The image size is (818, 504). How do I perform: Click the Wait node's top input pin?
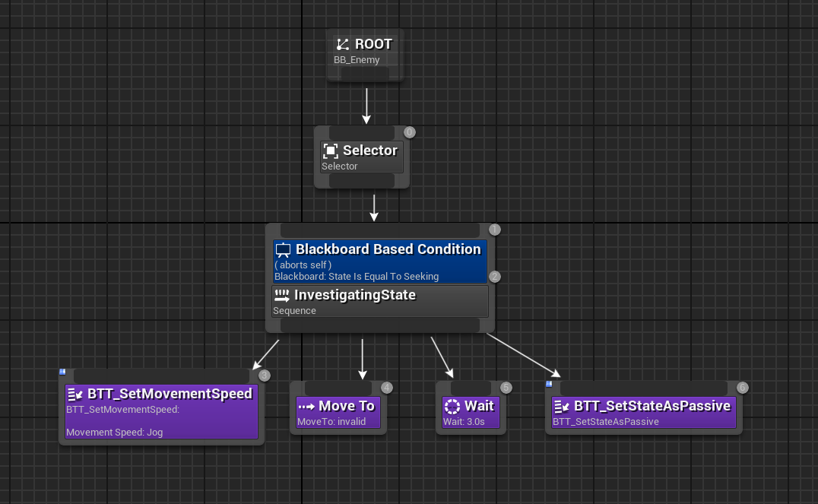471,388
